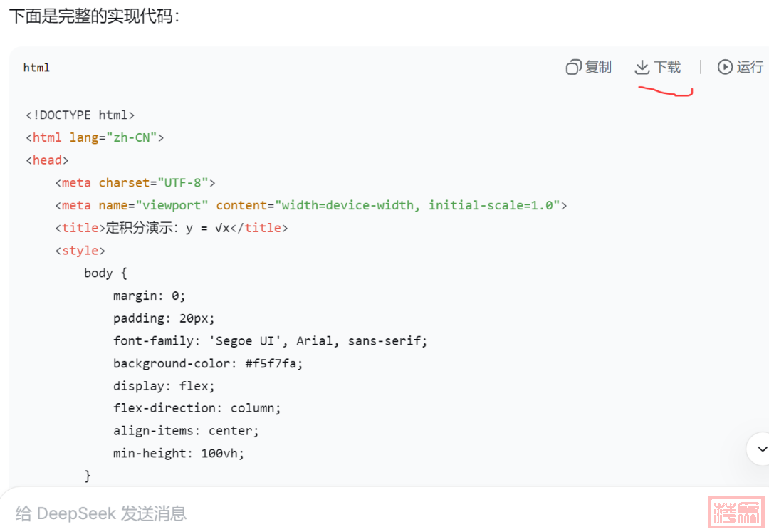Screen dimensions: 769x532
Task: Click the min-height 100vh line
Action: [178, 453]
